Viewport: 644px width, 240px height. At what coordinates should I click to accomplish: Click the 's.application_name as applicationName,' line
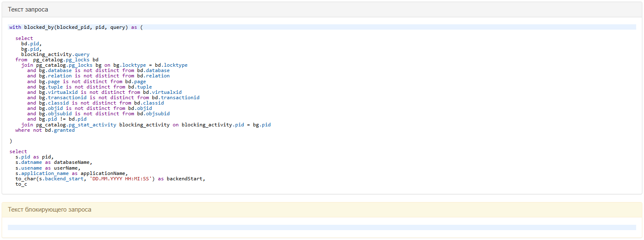click(72, 173)
